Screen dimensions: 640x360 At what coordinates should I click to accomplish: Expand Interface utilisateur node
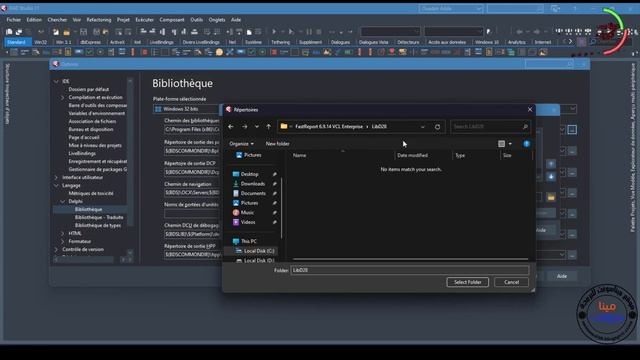coord(56,178)
